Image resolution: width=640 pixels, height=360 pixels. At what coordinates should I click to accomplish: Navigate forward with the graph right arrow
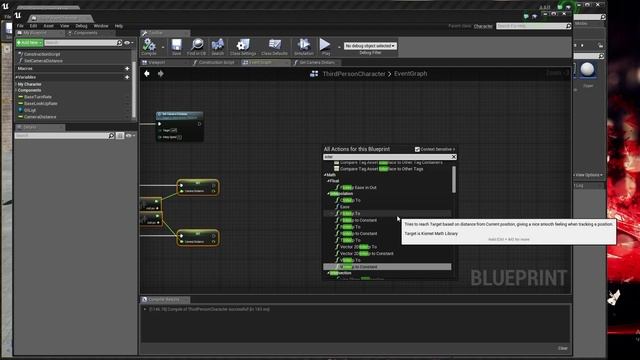coord(161,73)
